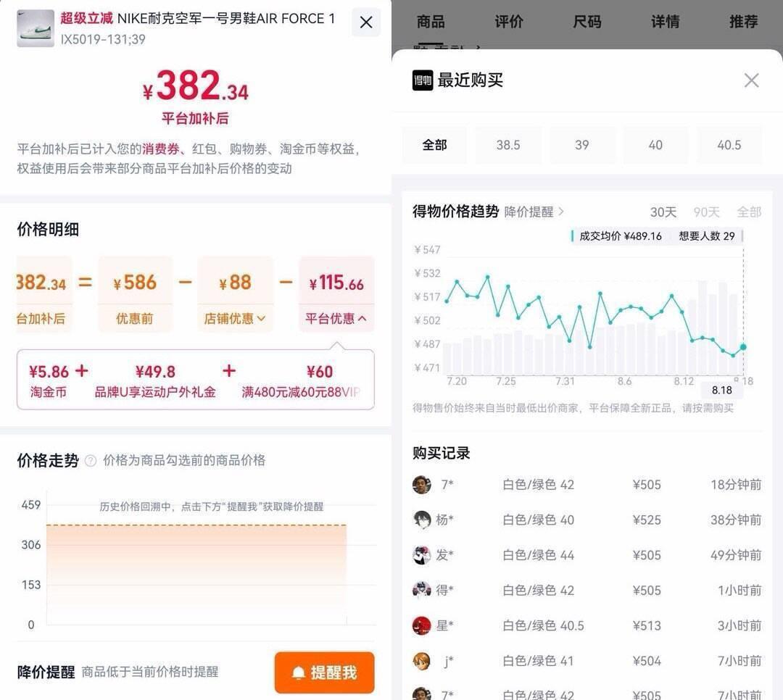Select the 全部 size filter
This screenshot has height=700, width=783.
click(434, 145)
